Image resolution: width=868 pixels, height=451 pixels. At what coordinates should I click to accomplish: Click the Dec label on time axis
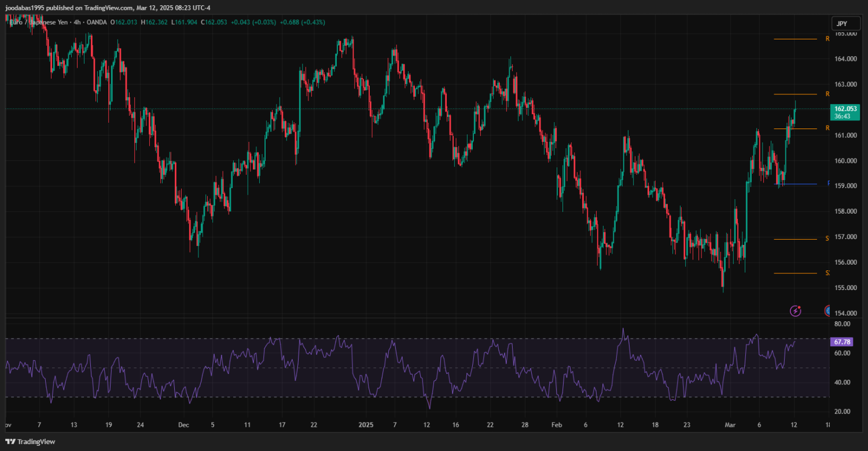coord(183,425)
